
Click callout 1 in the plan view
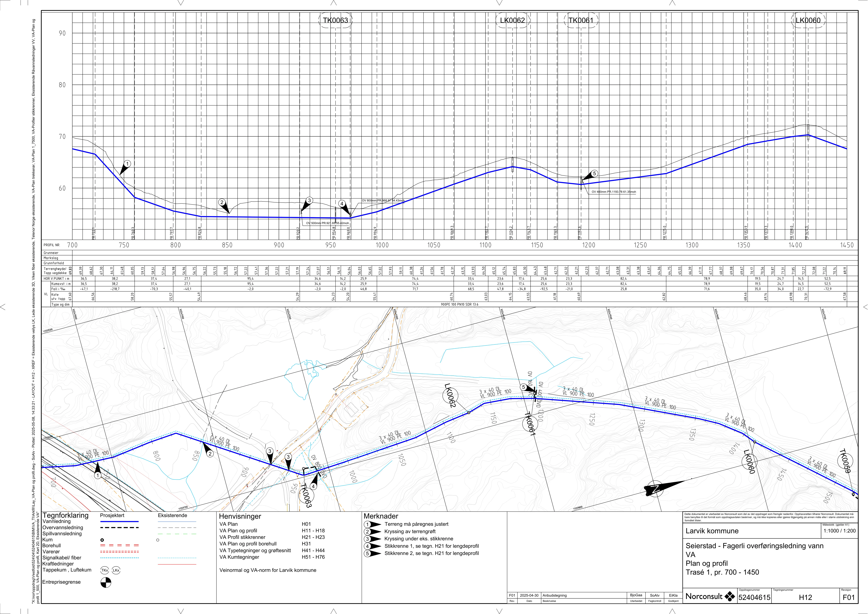(x=98, y=476)
